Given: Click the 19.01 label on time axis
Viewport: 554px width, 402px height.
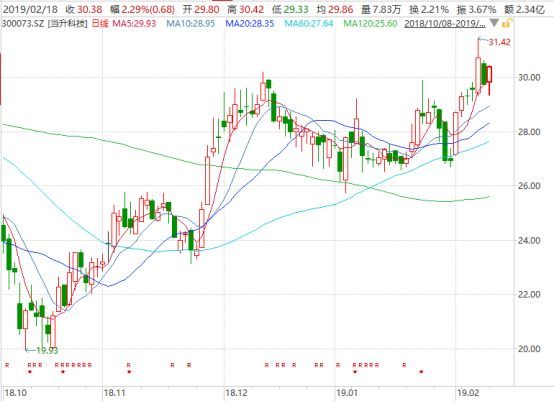Looking at the screenshot, I should [x=346, y=393].
